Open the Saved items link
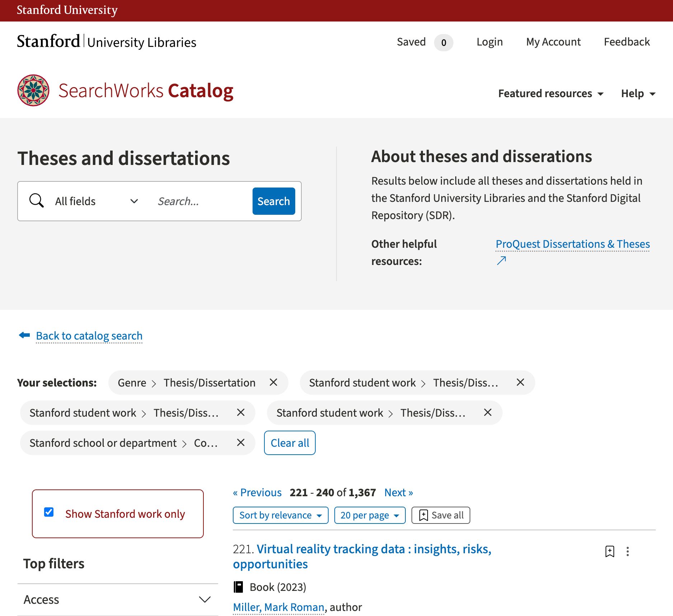Screen dimensions: 673x616 tap(411, 42)
